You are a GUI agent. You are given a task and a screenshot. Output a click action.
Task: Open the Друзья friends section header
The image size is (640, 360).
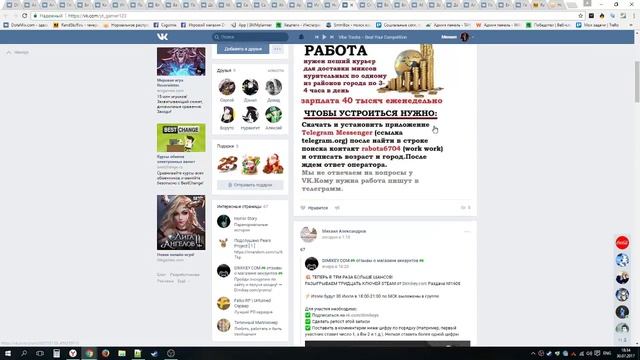[x=224, y=70]
